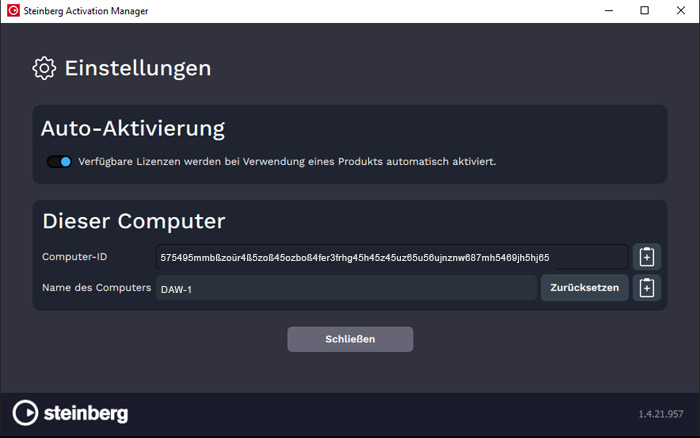700x438 pixels.
Task: Click the Name des Computers label
Action: coord(96,288)
